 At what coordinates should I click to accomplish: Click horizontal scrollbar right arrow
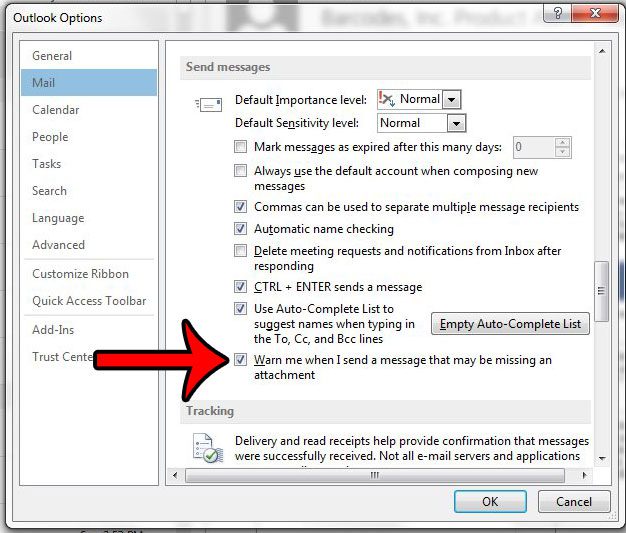(585, 475)
